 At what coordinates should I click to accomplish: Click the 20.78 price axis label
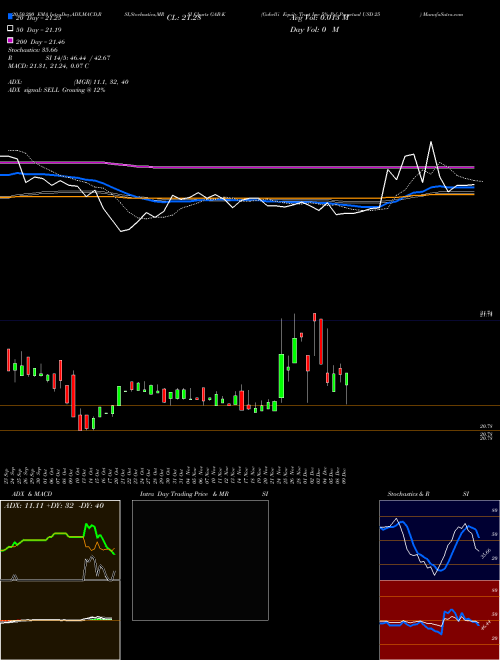click(486, 426)
